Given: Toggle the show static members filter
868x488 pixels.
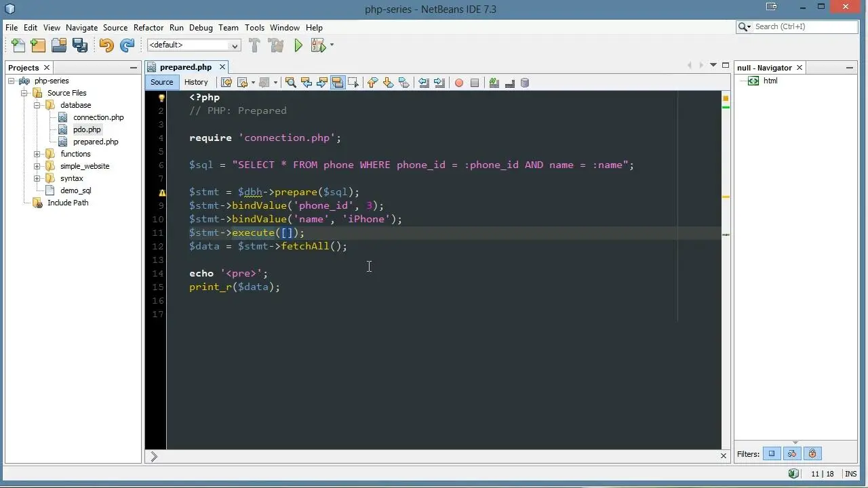Looking at the screenshot, I should 792,454.
